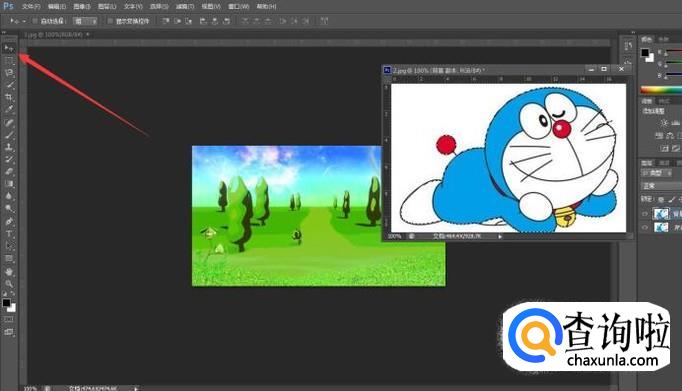Click the status bar arrow in the Doraemon window
Image resolution: width=682 pixels, height=391 pixels.
click(x=500, y=236)
